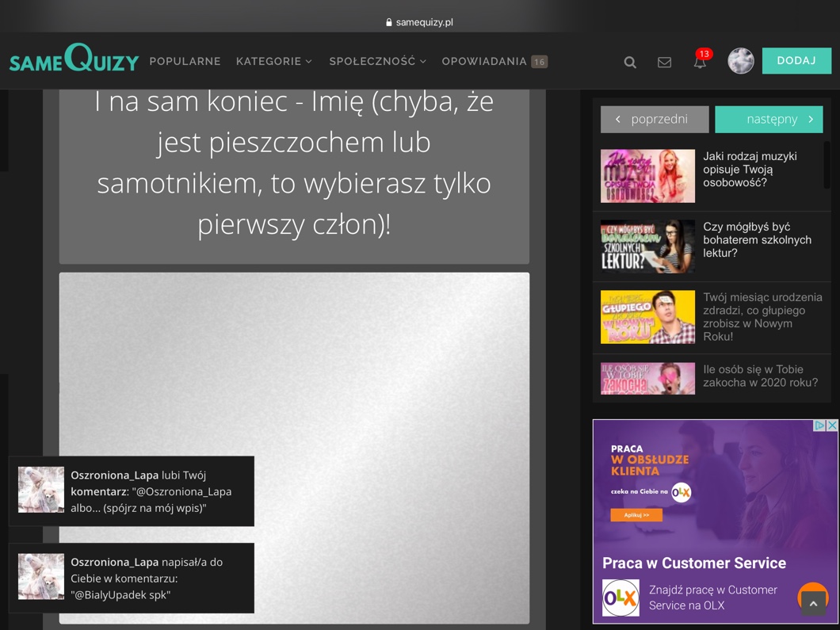The image size is (840, 630).
Task: Expand the Społeczność dropdown menu
Action: (x=377, y=61)
